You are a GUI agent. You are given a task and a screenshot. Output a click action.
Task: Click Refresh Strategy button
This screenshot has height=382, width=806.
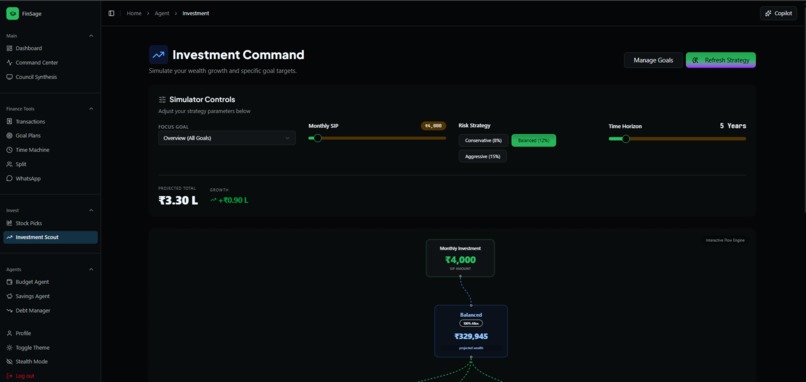(721, 60)
